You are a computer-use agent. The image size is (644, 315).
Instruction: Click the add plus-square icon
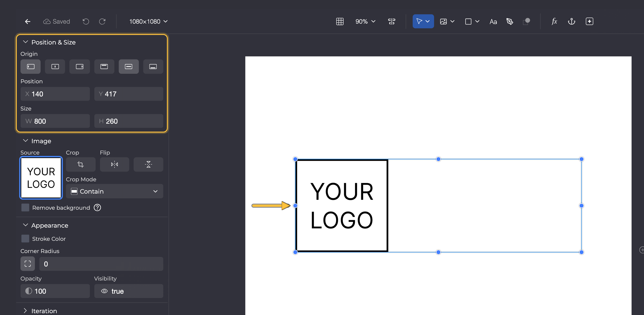click(x=589, y=22)
